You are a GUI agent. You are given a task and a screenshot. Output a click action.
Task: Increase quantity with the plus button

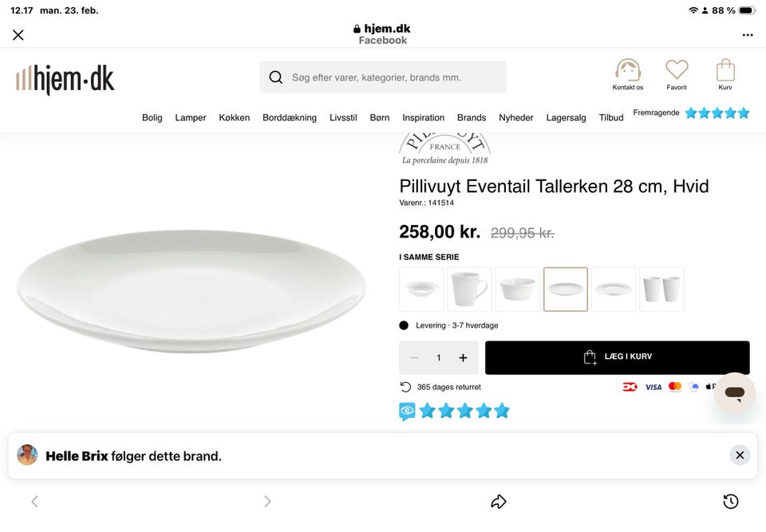(463, 358)
